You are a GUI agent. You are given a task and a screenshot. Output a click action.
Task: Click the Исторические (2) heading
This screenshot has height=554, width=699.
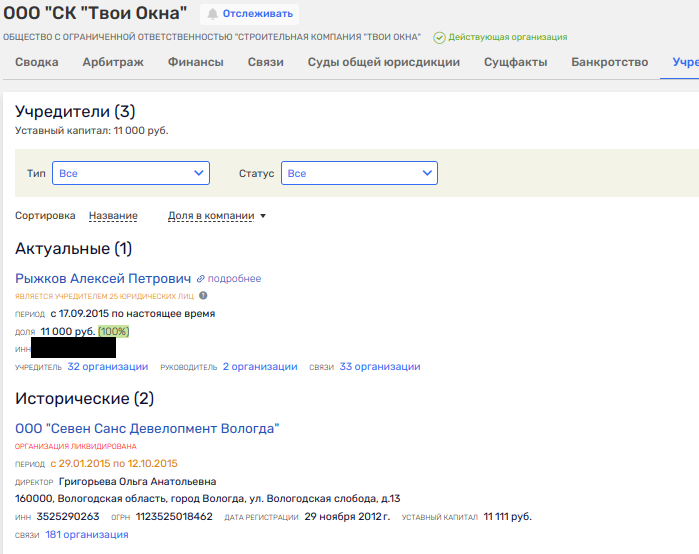pos(85,398)
